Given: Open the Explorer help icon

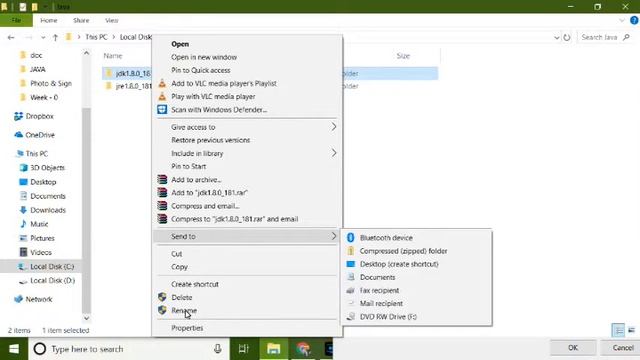Looking at the screenshot, I should pyautogui.click(x=634, y=20).
